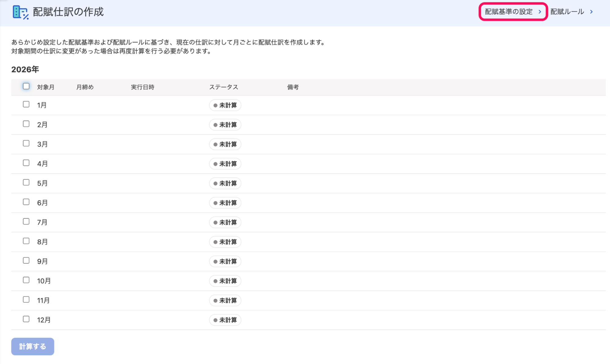This screenshot has height=364, width=610.
Task: Click the 配賦仕訳の作成 page title
Action: tap(68, 12)
